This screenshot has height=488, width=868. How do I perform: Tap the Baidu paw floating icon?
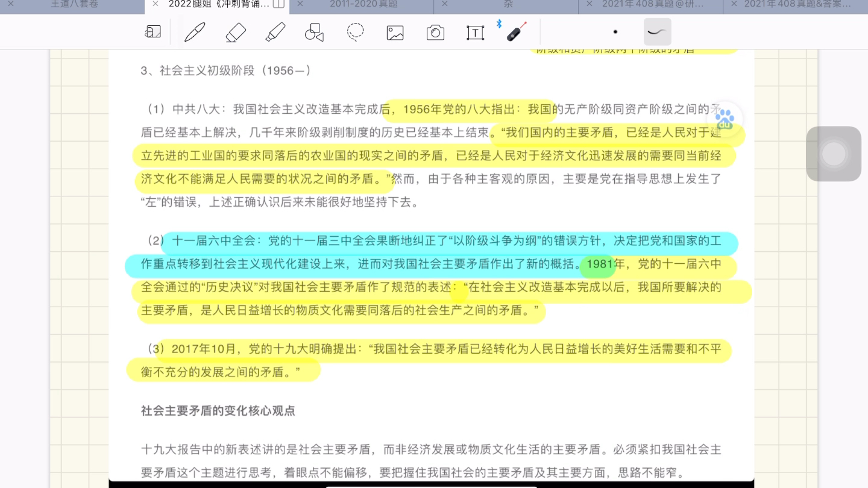[725, 119]
